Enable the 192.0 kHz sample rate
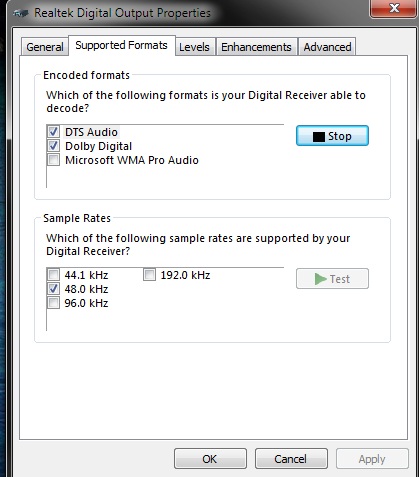 149,275
